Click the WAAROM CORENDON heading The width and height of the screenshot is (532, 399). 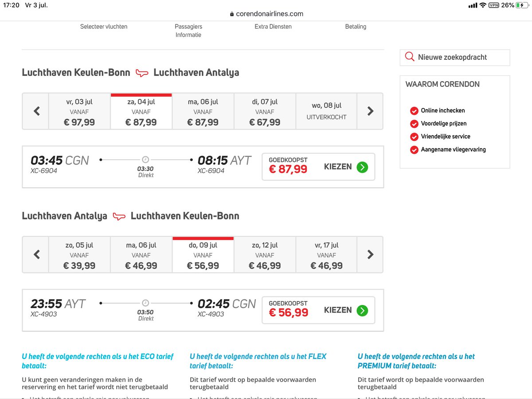click(x=442, y=84)
